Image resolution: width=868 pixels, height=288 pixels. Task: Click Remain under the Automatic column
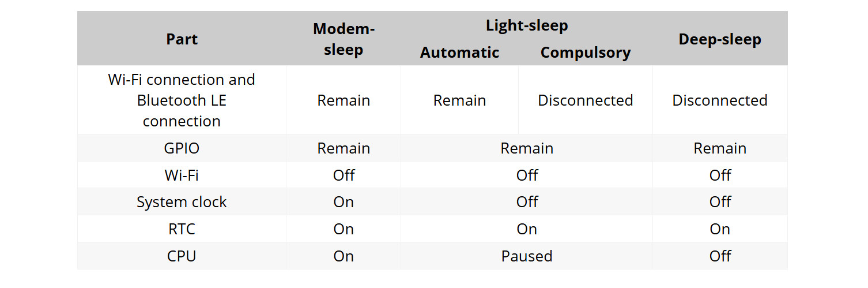[459, 100]
